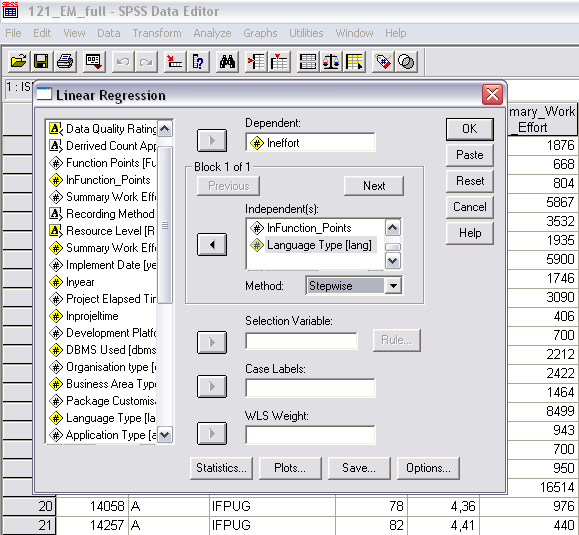Click the greyed Undo toolbar icon

click(123, 61)
